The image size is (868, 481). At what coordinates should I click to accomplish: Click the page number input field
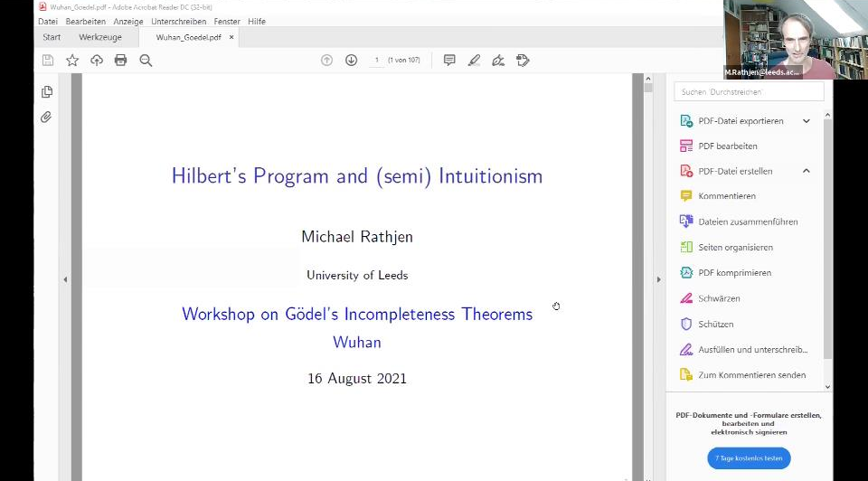pyautogui.click(x=376, y=61)
